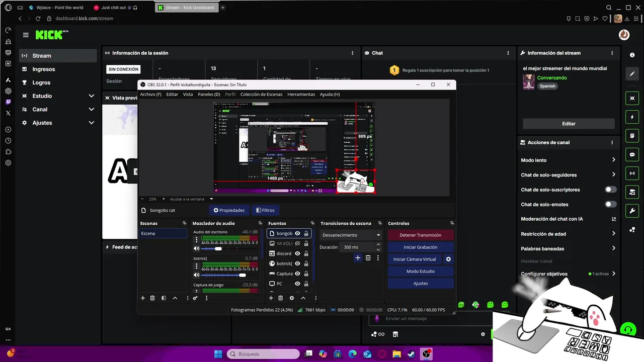The height and width of the screenshot is (362, 644).
Task: Expand Ajustes section in Kick sidebar
Action: tap(92, 123)
